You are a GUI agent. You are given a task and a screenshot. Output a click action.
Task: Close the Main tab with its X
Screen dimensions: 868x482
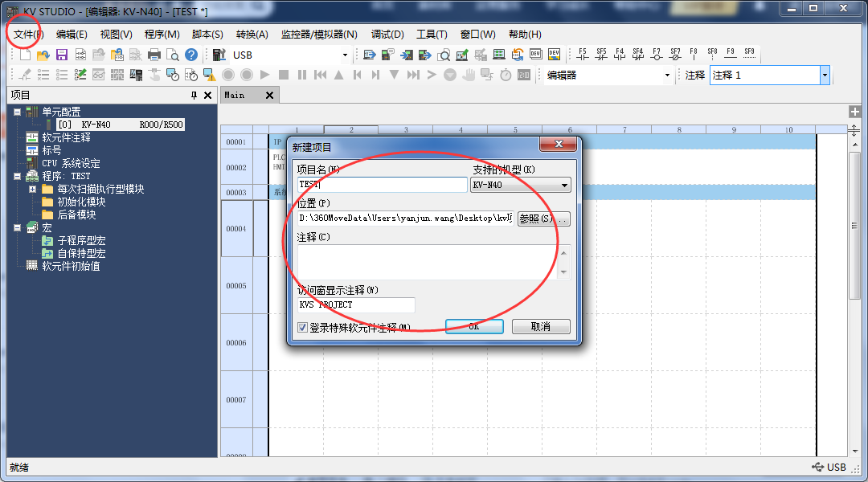coord(269,95)
